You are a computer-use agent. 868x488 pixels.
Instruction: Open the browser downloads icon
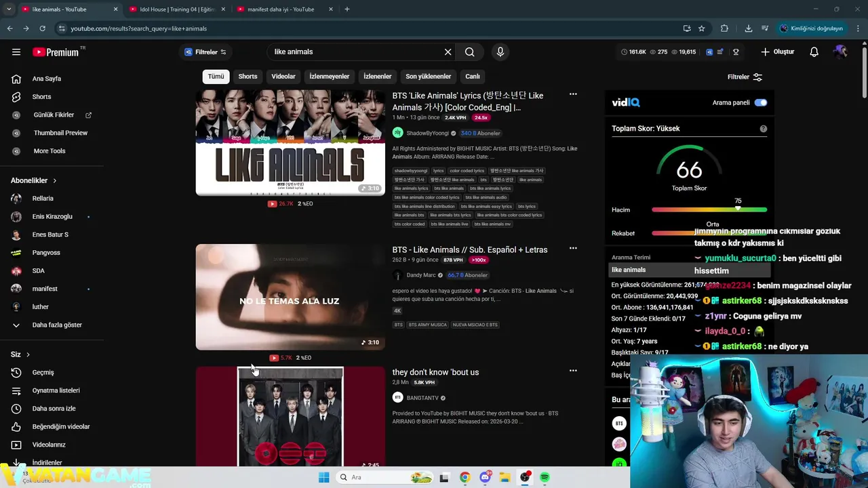748,28
